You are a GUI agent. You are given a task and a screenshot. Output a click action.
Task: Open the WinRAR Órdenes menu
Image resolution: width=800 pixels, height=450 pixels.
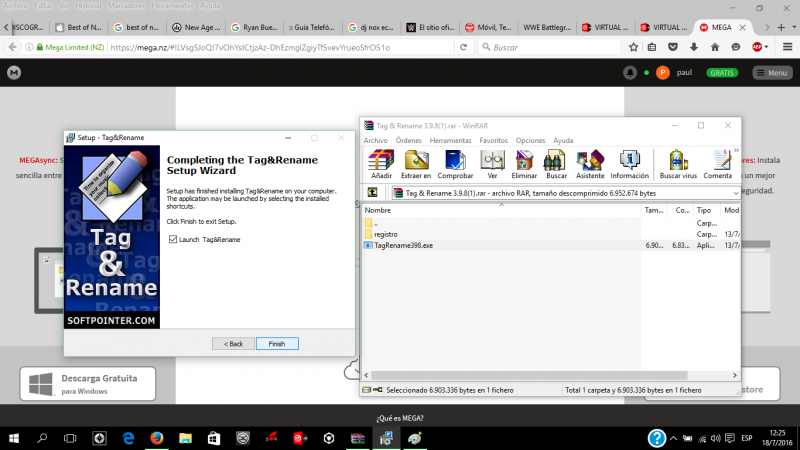point(409,140)
